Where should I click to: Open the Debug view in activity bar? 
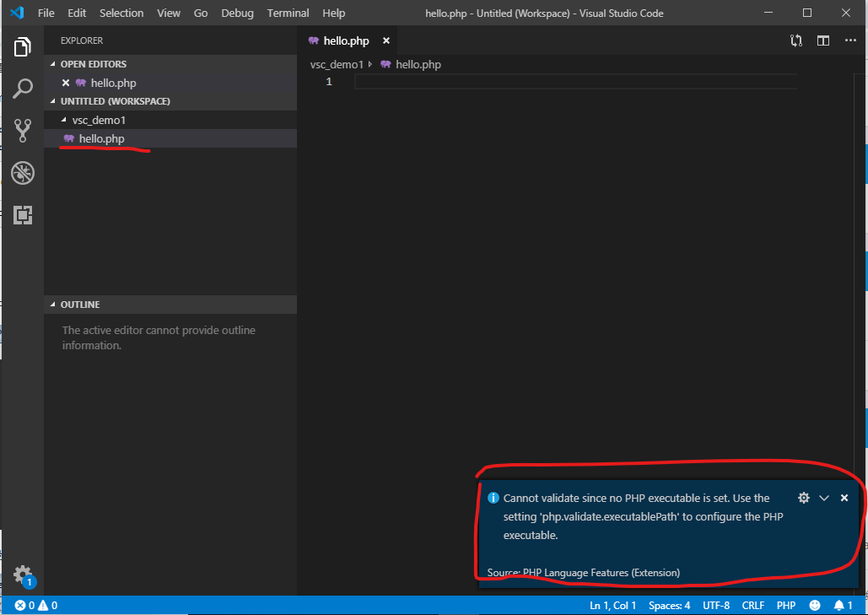pos(22,173)
